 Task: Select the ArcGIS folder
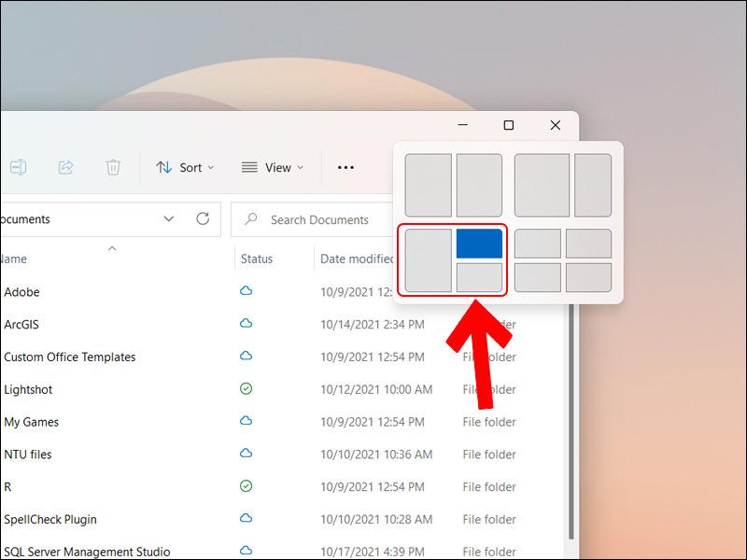point(21,324)
